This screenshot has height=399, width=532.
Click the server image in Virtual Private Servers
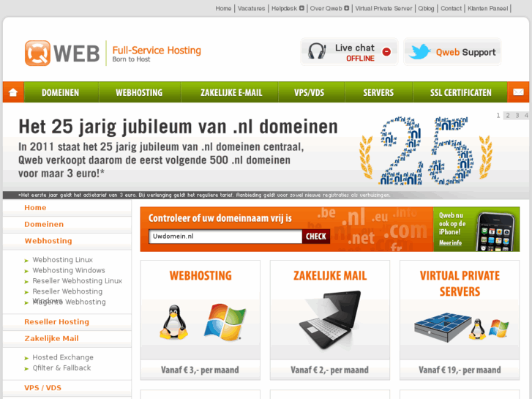[443, 327]
